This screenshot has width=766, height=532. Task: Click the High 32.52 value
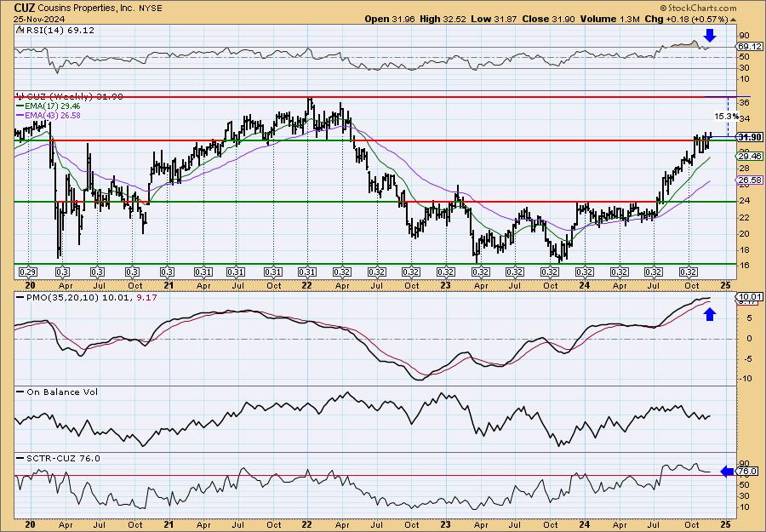click(x=443, y=19)
